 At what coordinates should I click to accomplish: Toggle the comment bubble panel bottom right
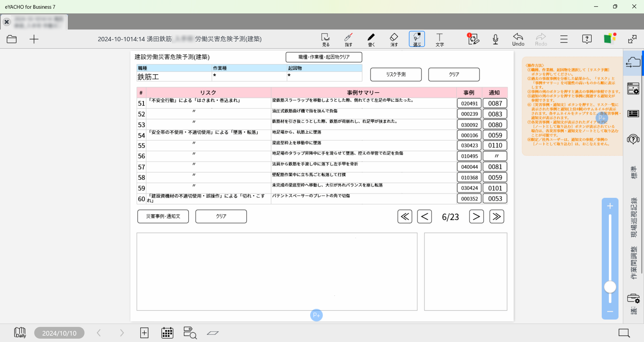[624, 333]
